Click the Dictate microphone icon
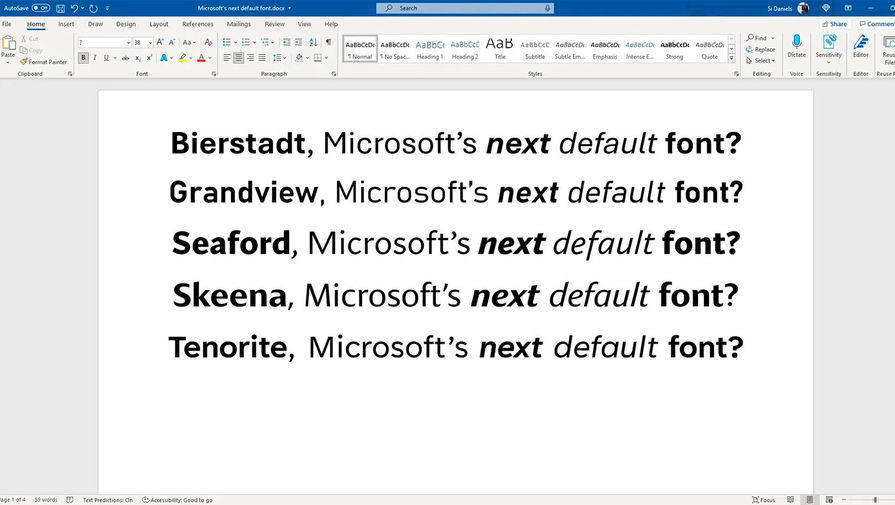 796,46
